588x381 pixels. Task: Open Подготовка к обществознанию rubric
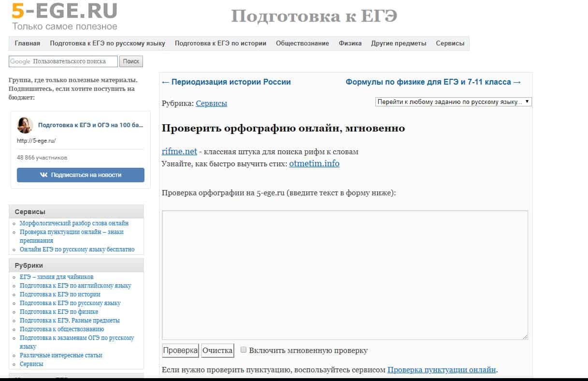click(62, 329)
